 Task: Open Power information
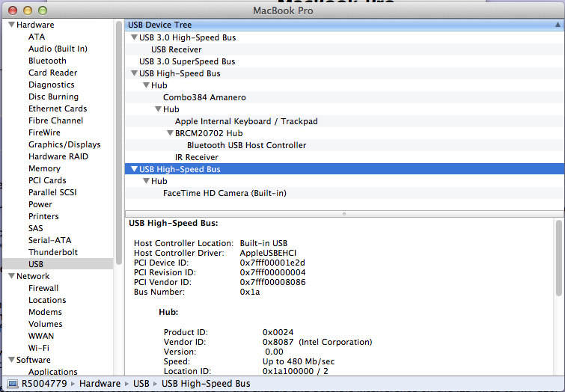coord(40,204)
